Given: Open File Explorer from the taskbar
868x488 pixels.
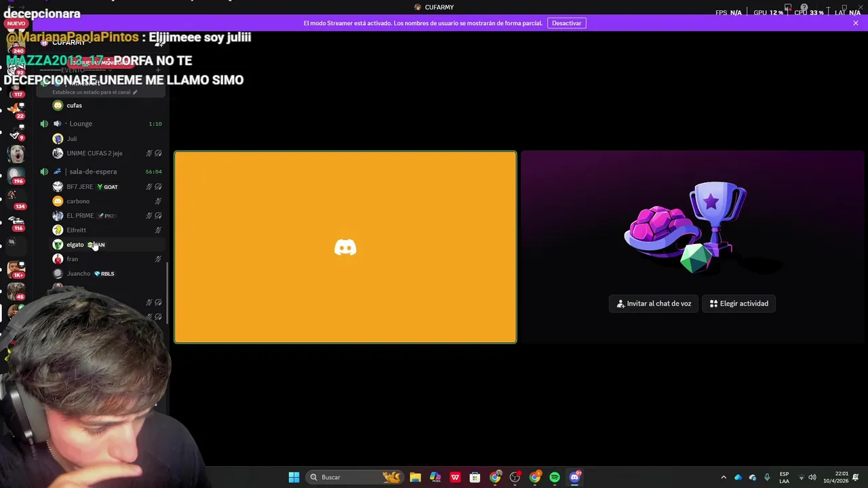Looking at the screenshot, I should coord(415,477).
